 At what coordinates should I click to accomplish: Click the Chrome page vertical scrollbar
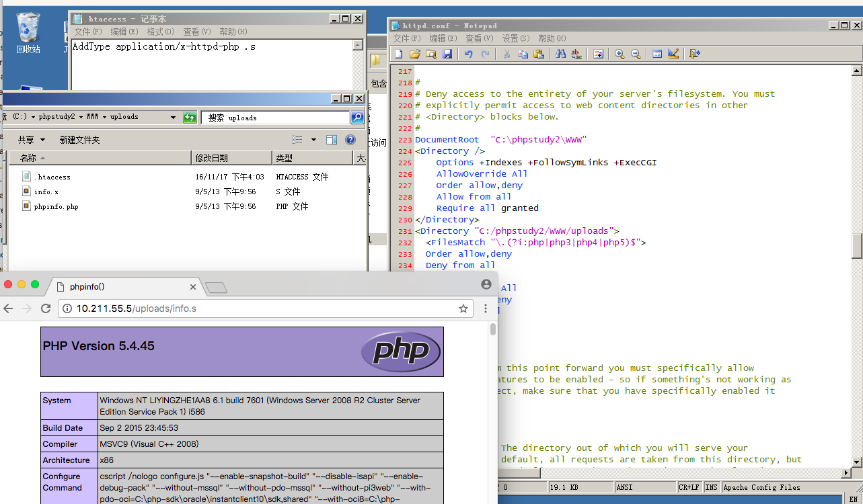click(493, 329)
